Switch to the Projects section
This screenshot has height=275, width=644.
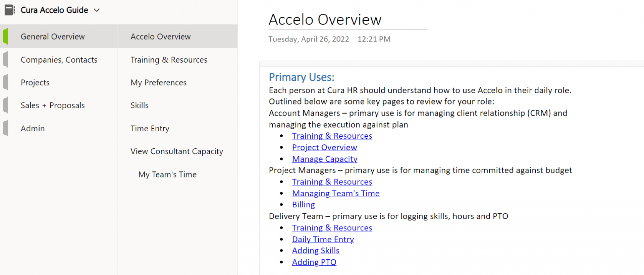[x=59, y=82]
